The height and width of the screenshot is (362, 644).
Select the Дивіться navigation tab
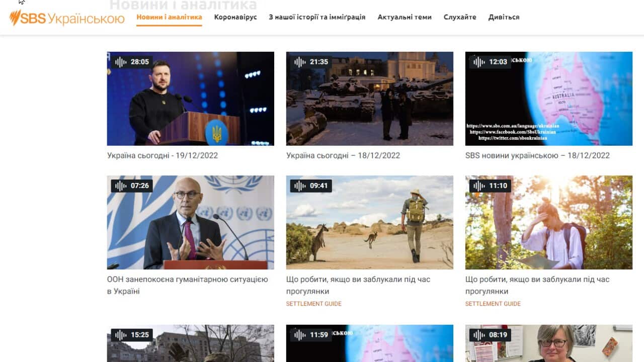point(503,17)
